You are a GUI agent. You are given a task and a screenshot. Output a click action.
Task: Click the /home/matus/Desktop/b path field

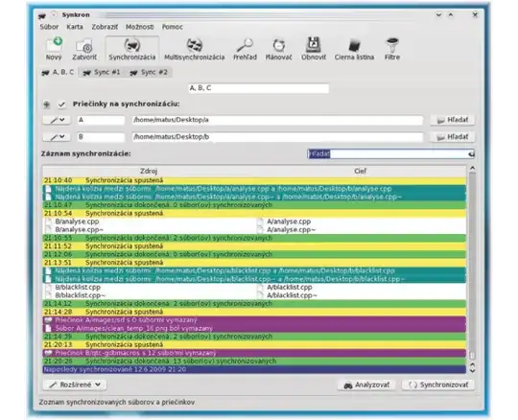[277, 137]
